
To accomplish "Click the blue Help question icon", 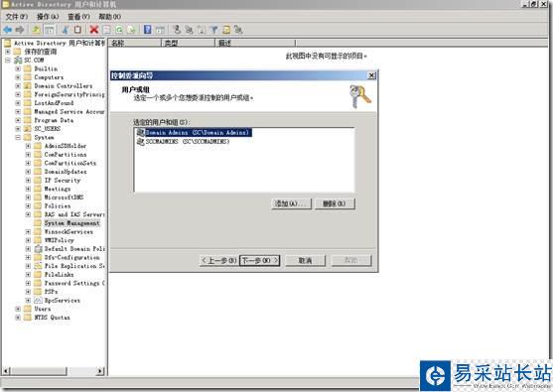I will coord(148,30).
